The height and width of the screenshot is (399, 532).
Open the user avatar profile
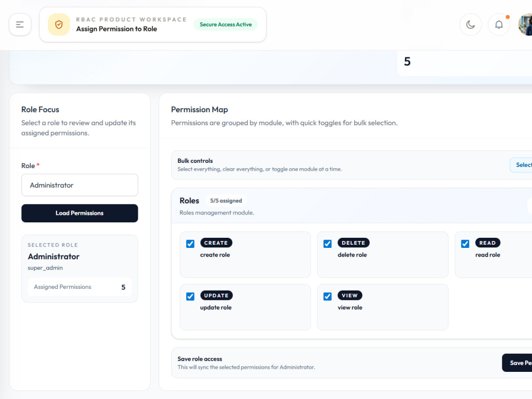tap(525, 24)
